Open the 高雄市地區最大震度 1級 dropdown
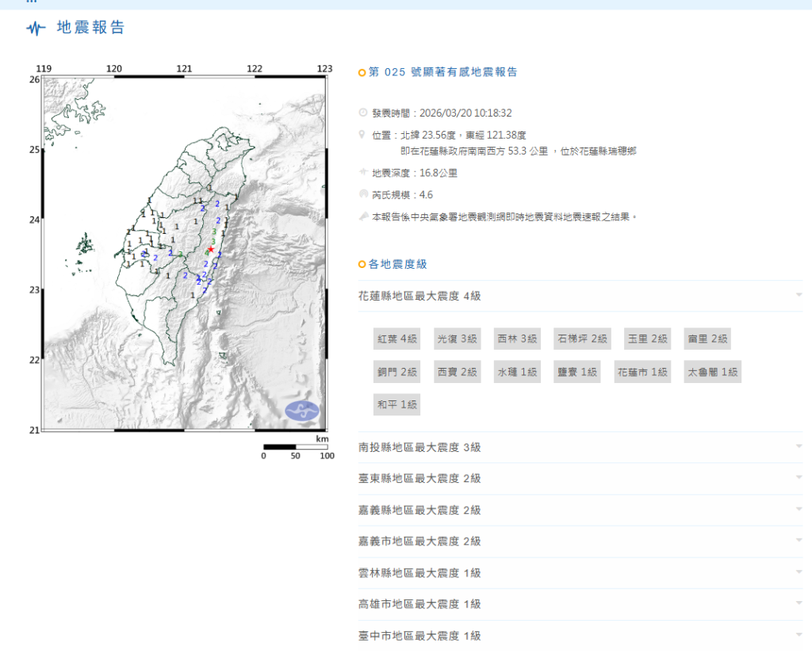Image resolution: width=812 pixels, height=651 pixels. tap(799, 603)
